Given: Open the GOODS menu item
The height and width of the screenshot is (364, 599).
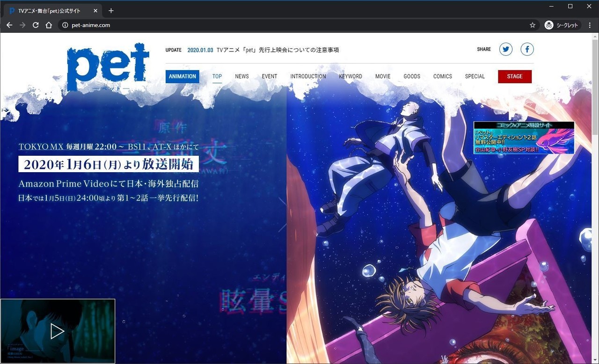Looking at the screenshot, I should [412, 76].
